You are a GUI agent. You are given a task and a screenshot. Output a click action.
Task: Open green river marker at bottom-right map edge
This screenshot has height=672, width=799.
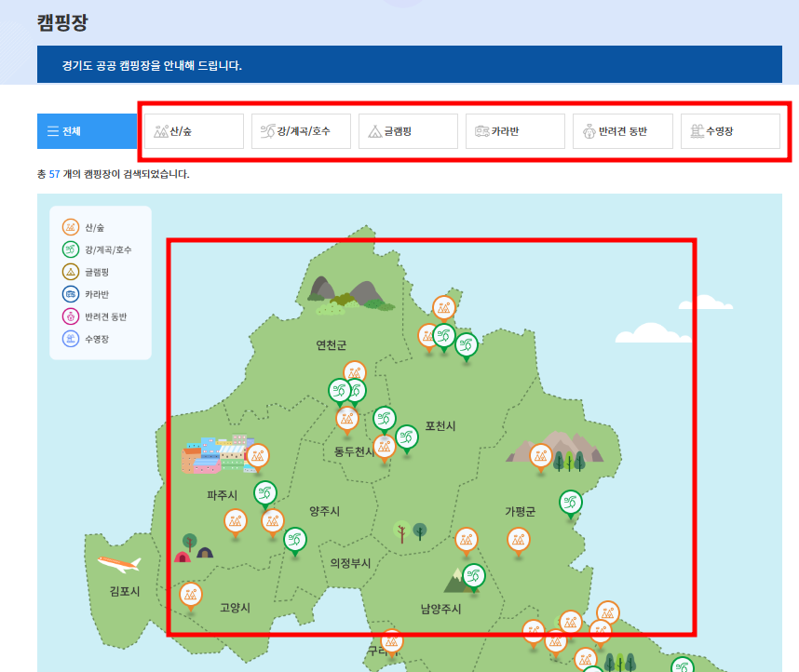[683, 665]
